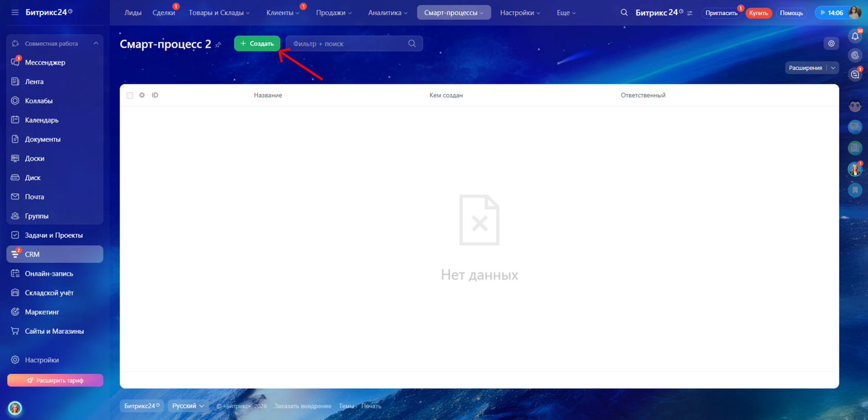868x420 pixels.
Task: Pin Смарт-процесс 2 page with pin icon
Action: pyautogui.click(x=219, y=45)
